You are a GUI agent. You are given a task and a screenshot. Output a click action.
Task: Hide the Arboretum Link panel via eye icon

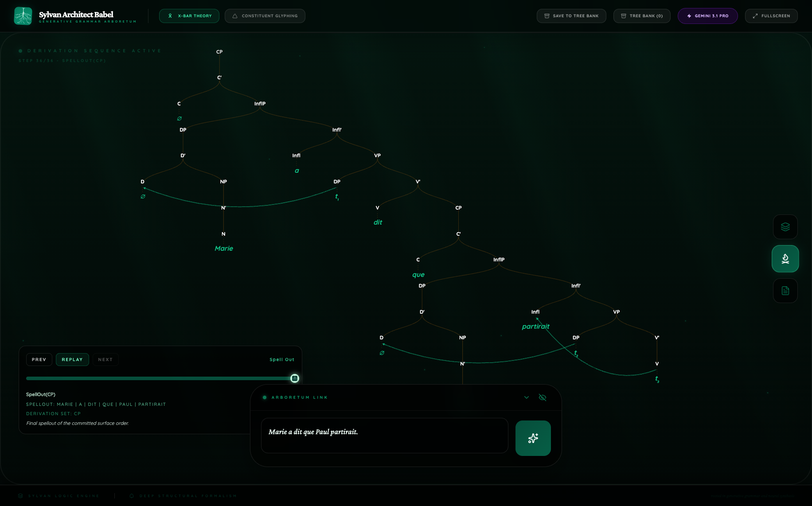(542, 397)
